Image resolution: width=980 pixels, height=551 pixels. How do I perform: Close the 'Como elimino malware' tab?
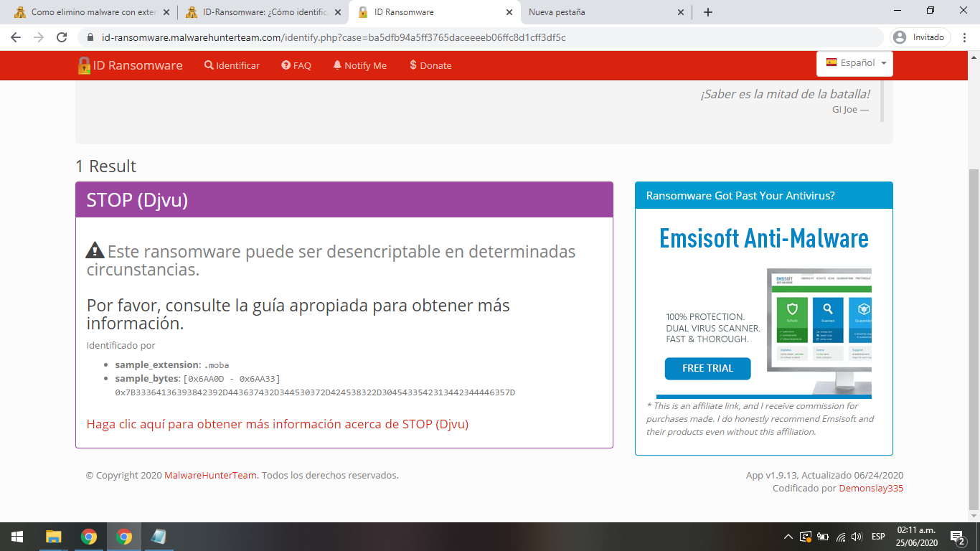[166, 12]
